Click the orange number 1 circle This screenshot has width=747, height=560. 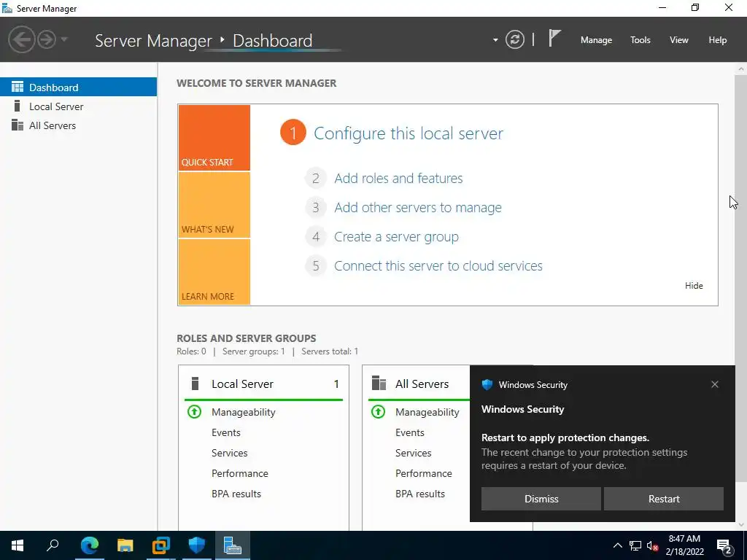(293, 133)
